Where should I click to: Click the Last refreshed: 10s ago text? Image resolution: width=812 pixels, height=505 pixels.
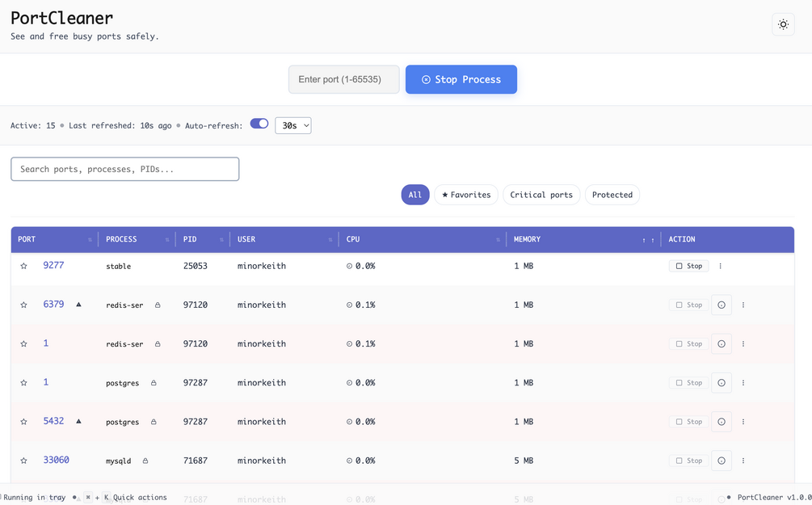click(x=120, y=125)
